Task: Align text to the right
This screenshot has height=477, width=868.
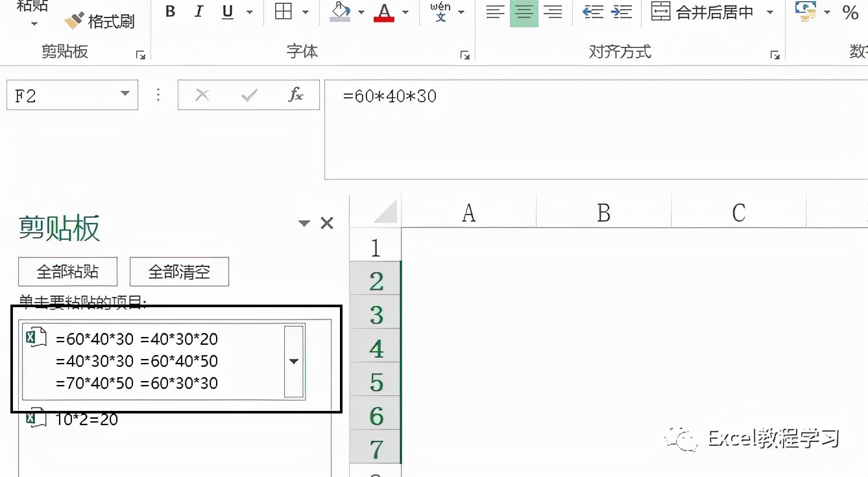Action: coord(553,12)
